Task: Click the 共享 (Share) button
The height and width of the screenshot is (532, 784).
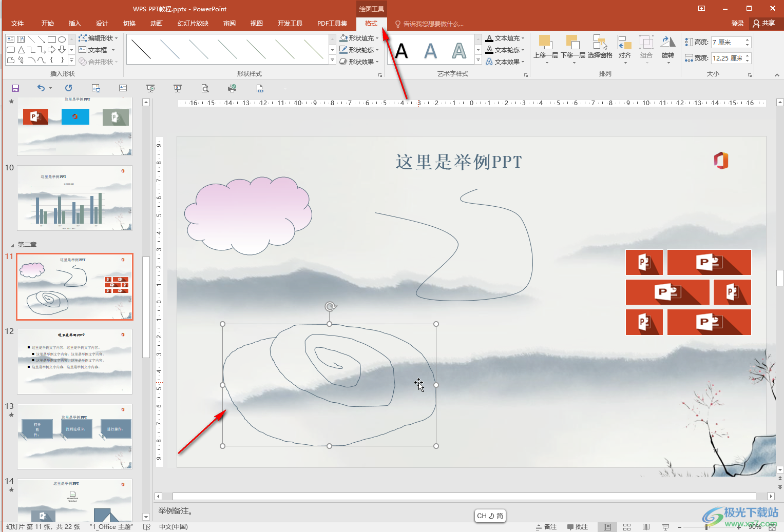Action: [764, 24]
